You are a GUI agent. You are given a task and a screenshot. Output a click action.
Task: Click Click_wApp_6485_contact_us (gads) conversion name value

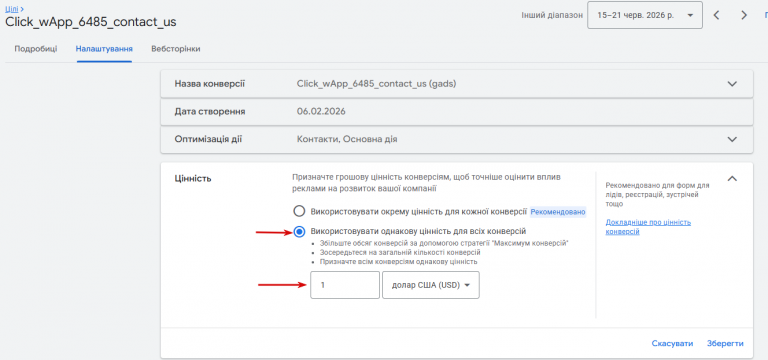pyautogui.click(x=376, y=84)
